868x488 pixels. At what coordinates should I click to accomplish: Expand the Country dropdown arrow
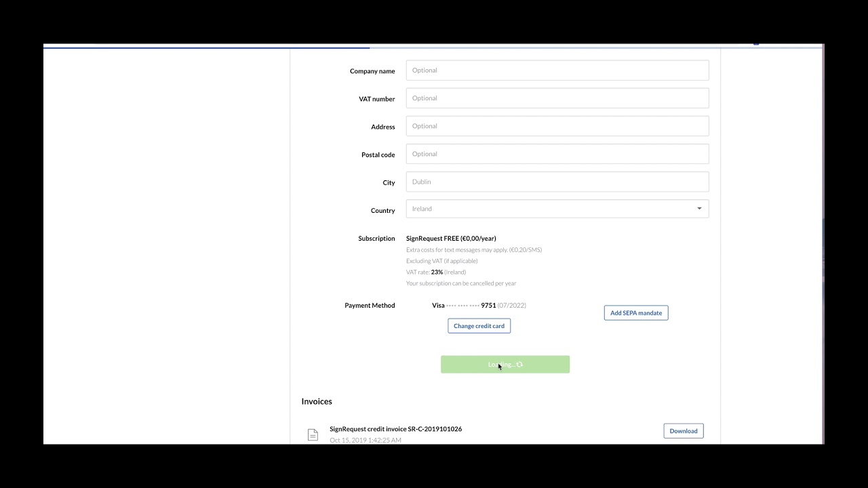[699, 209]
